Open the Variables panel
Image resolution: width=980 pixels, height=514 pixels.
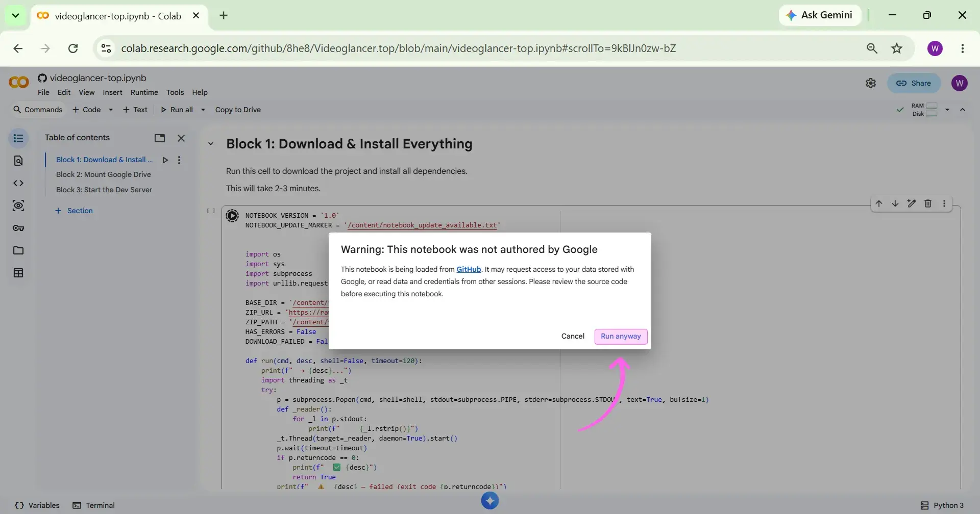[x=37, y=505]
